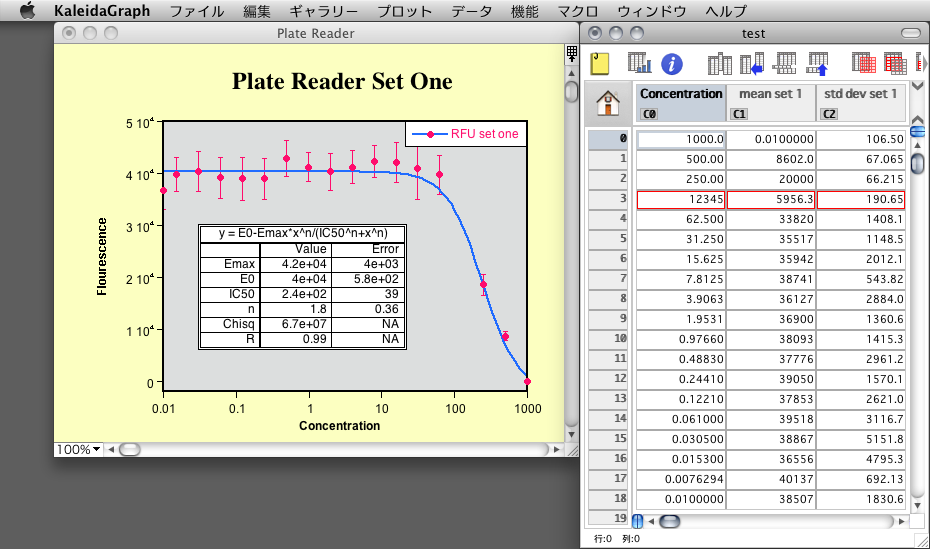Screen dimensions: 930x549
Task: Click the RFU set one legend entry
Action: pyautogui.click(x=466, y=134)
